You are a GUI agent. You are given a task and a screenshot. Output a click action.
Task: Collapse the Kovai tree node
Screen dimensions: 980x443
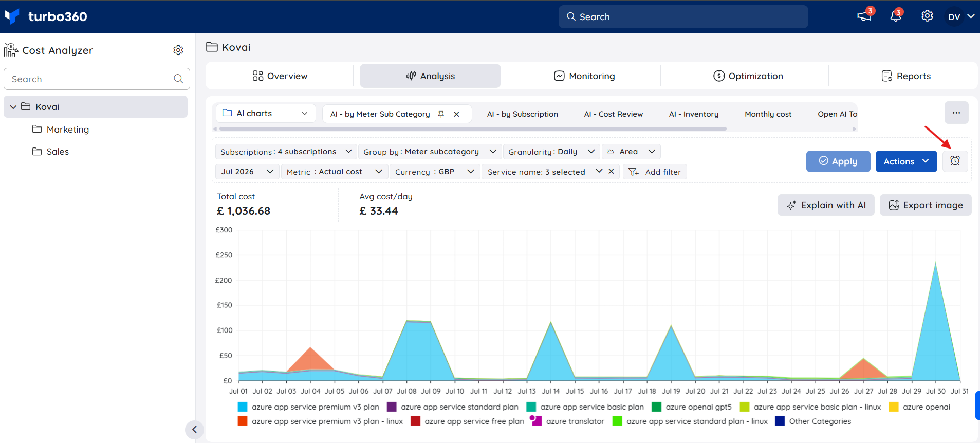click(13, 107)
